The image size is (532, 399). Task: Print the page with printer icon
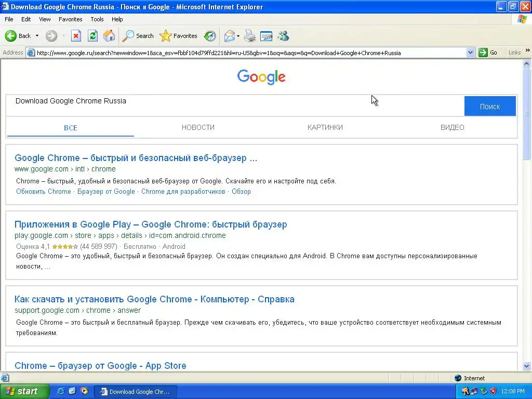coord(250,36)
